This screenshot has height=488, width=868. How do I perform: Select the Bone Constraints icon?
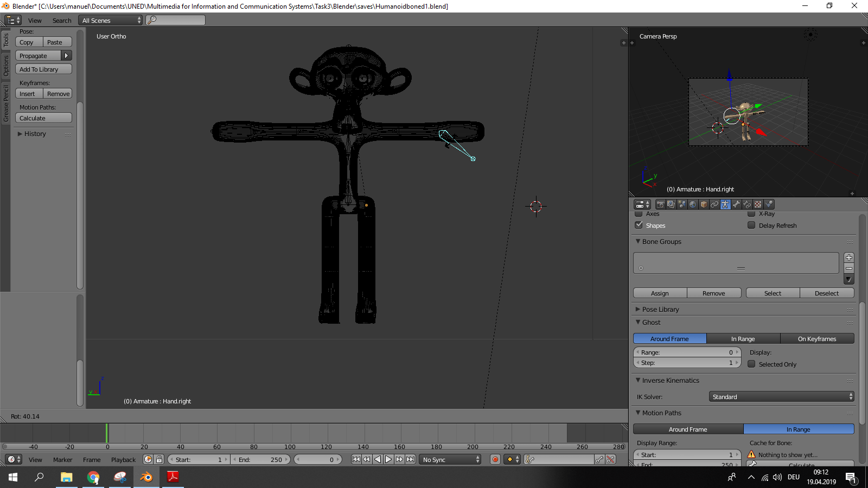747,204
